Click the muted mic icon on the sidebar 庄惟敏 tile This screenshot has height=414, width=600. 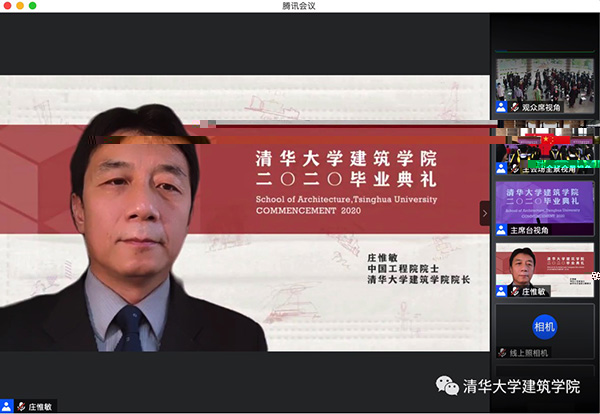(515, 292)
